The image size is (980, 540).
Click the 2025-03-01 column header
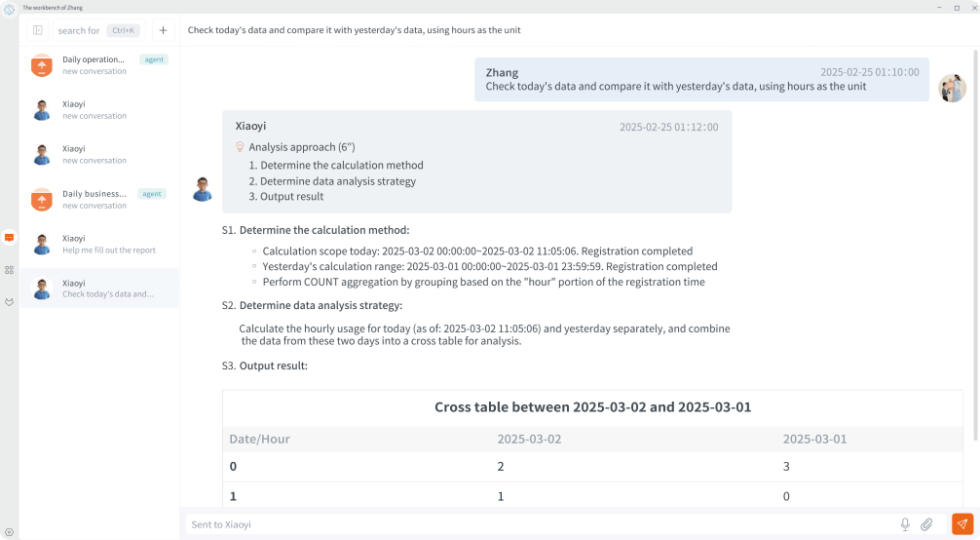coord(814,439)
